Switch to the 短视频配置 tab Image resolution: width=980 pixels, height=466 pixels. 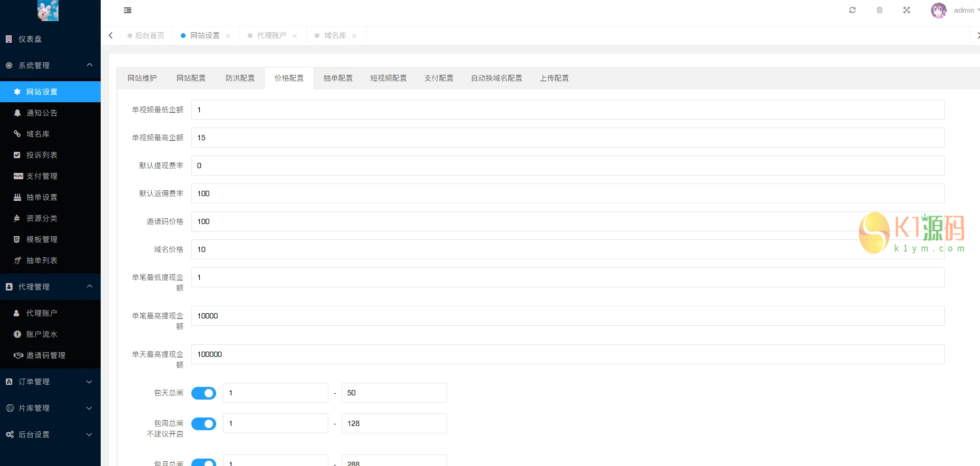(389, 78)
